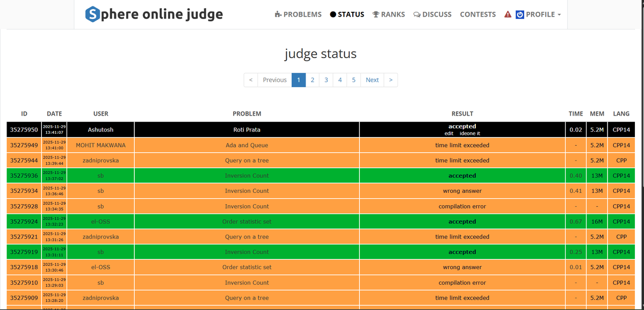Image resolution: width=644 pixels, height=310 pixels.
Task: Open user MOHIT MAKWANA profile
Action: 100,145
